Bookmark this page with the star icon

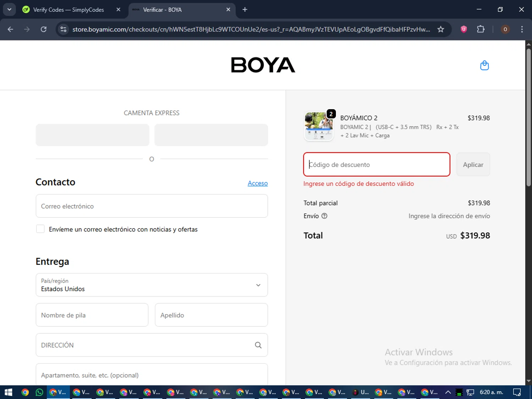[x=440, y=29]
